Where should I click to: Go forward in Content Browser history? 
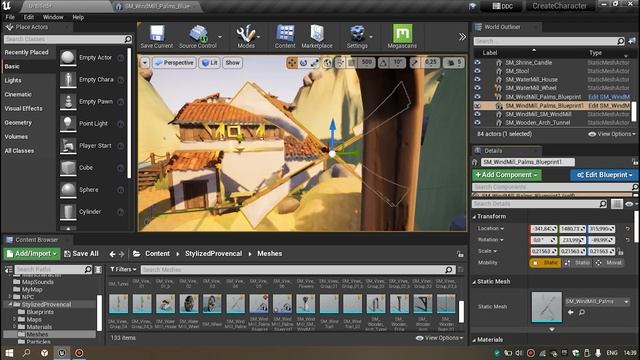[x=122, y=254]
